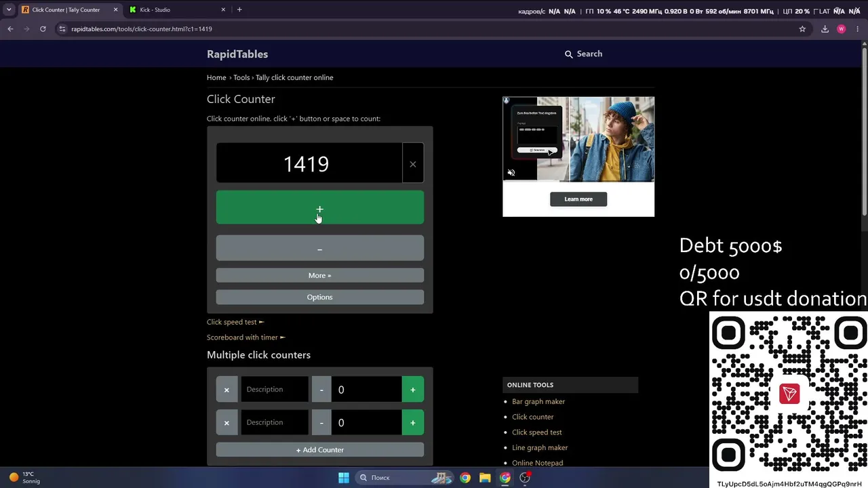Open a new browser tab
Screen dimensions: 868x488
[x=239, y=9]
